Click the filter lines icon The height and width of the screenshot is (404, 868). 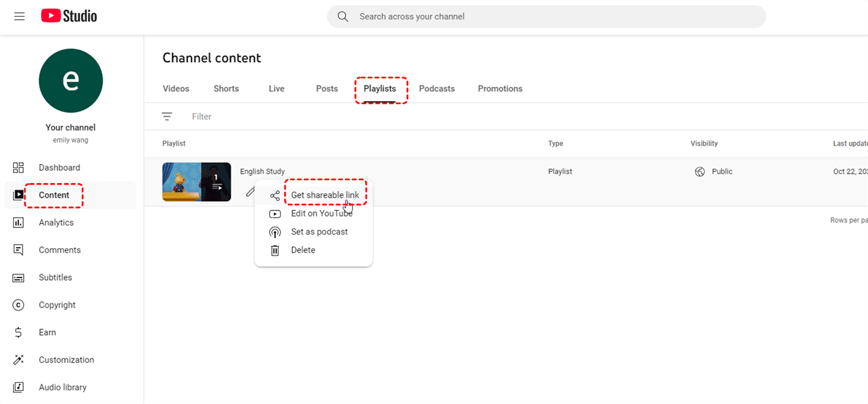pyautogui.click(x=167, y=117)
